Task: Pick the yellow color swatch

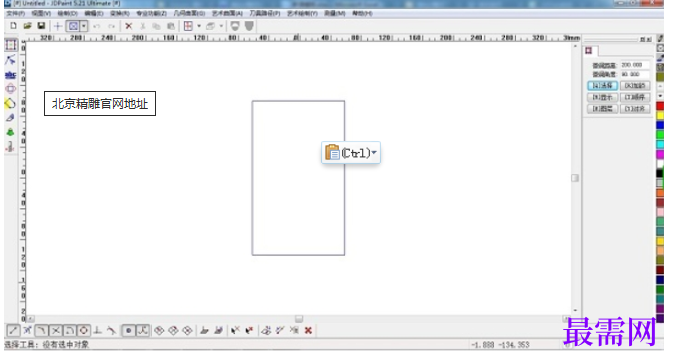Action: click(x=660, y=115)
